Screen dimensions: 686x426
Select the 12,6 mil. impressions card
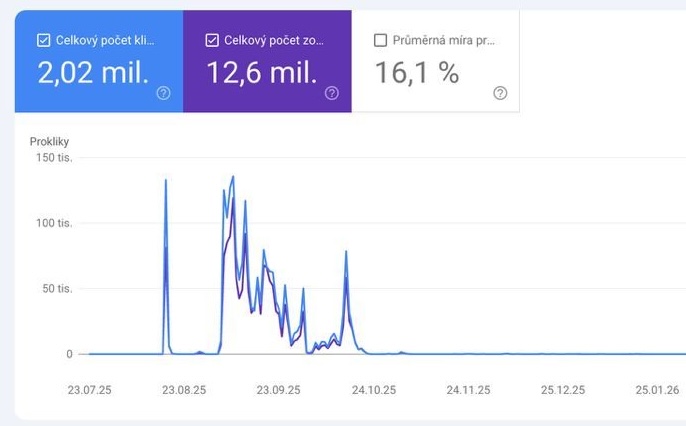pos(267,61)
